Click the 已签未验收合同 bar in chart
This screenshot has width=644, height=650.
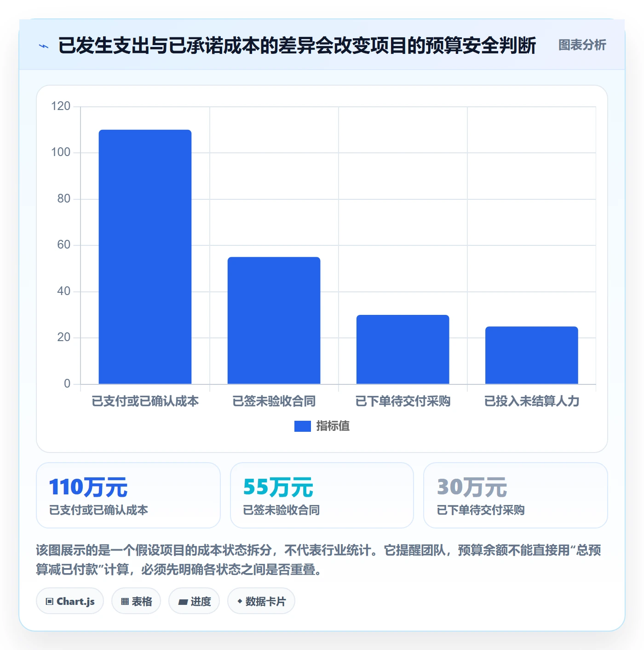tap(274, 320)
